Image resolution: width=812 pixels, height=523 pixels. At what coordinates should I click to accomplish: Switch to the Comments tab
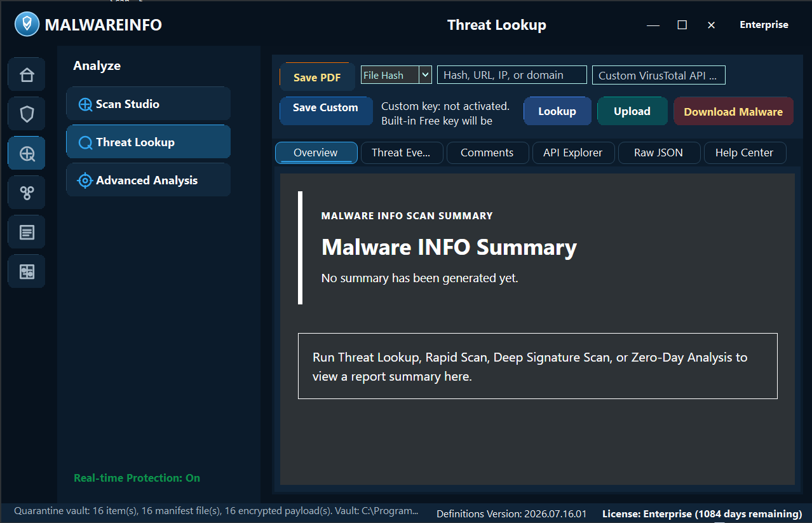coord(487,153)
